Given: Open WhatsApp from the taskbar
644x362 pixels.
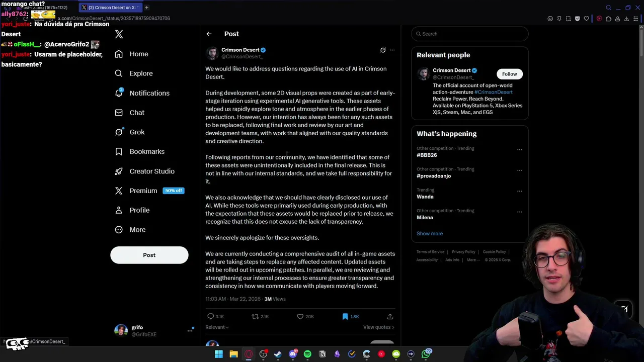Looking at the screenshot, I should click(426, 354).
